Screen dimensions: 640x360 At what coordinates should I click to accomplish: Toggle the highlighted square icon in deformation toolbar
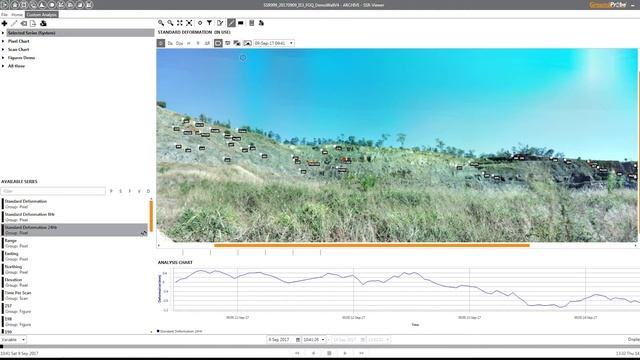[x=161, y=43]
